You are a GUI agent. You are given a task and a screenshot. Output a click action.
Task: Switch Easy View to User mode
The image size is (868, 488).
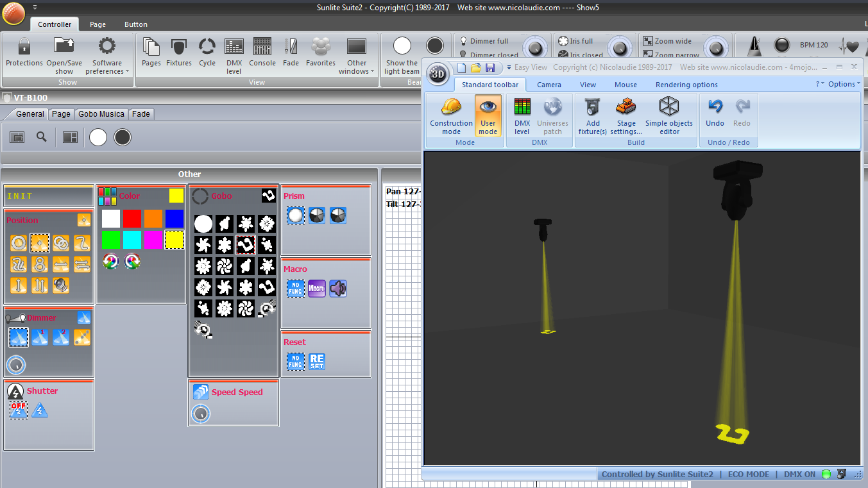pos(488,116)
